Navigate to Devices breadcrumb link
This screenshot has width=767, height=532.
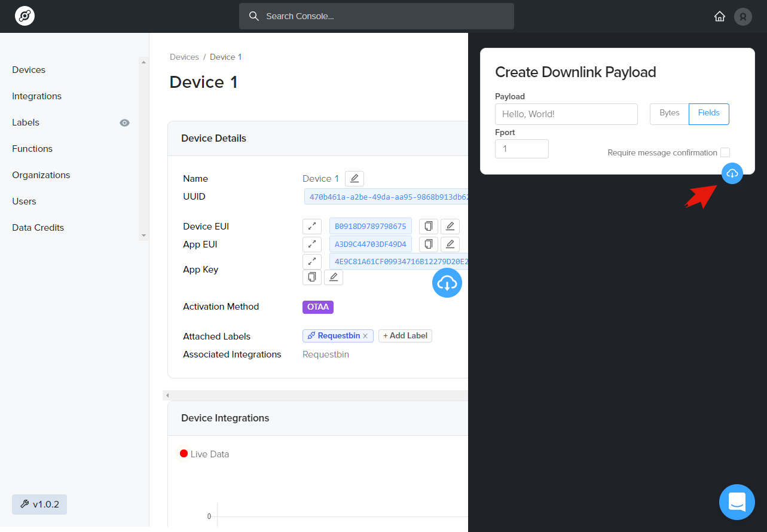pos(184,57)
